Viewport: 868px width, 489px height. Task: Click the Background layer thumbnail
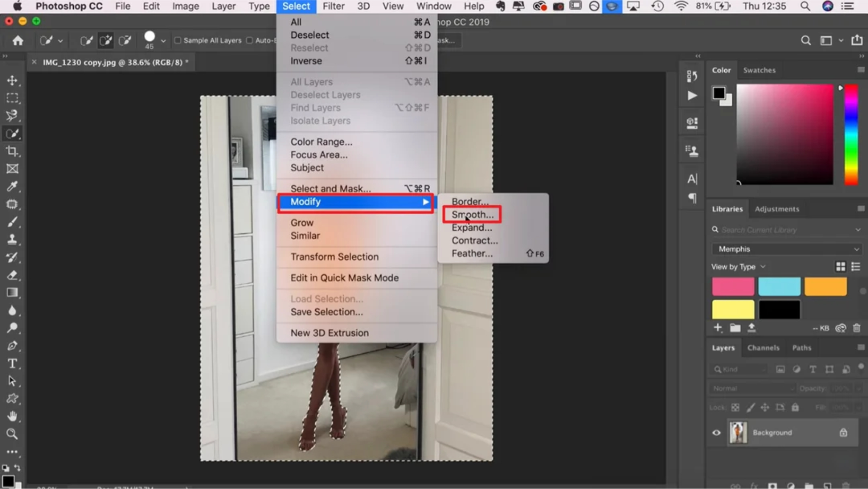pos(738,432)
